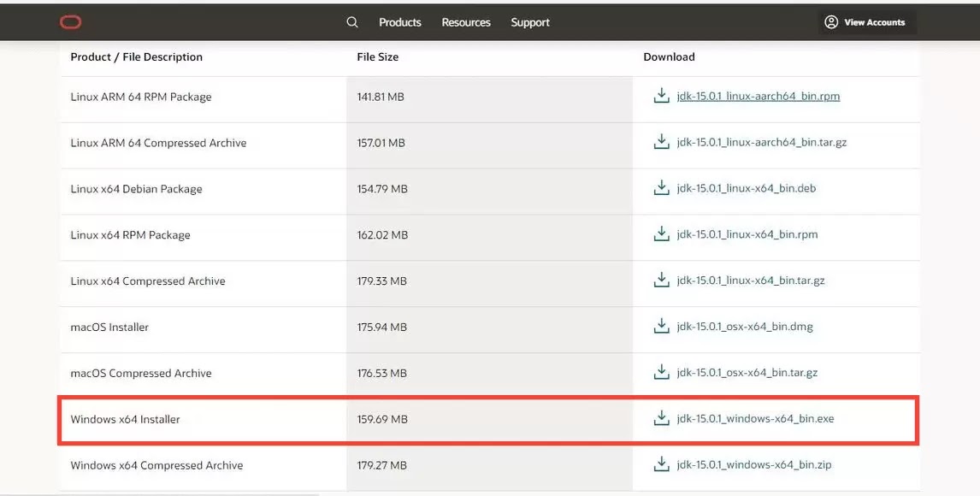Click the Oracle logo icon
Viewport: 980px width, 496px height.
(71, 22)
